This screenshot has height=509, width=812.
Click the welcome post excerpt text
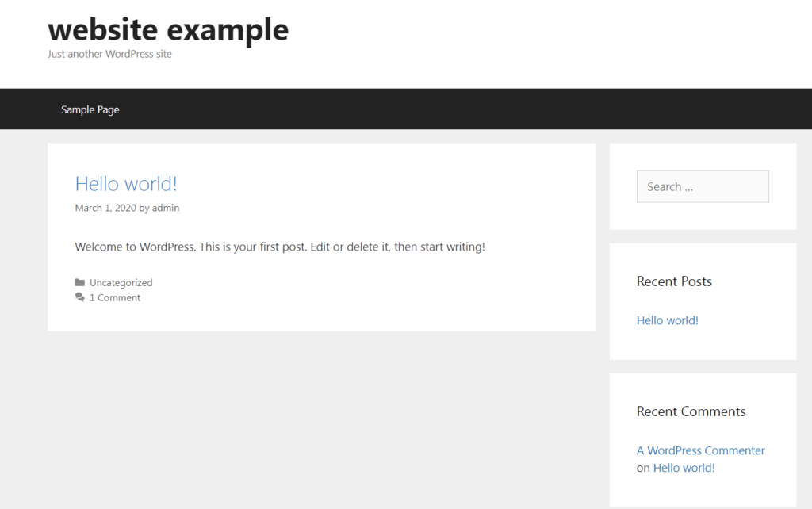(279, 247)
